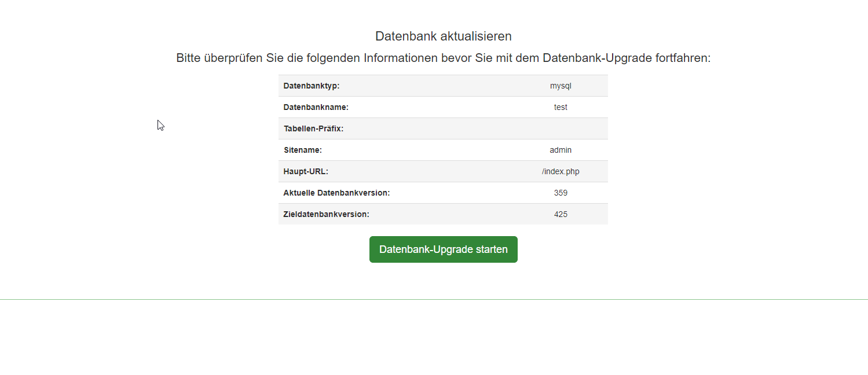Click the Datenbank-Upgrade starten button
This screenshot has height=375, width=868.
tap(443, 249)
